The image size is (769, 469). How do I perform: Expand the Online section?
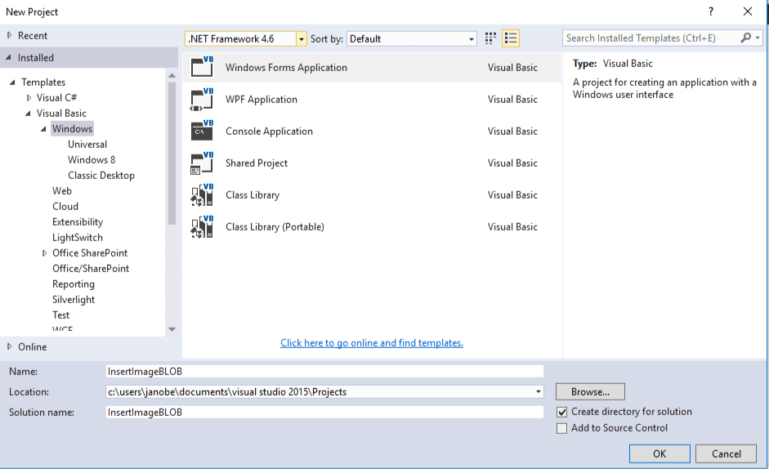point(9,346)
